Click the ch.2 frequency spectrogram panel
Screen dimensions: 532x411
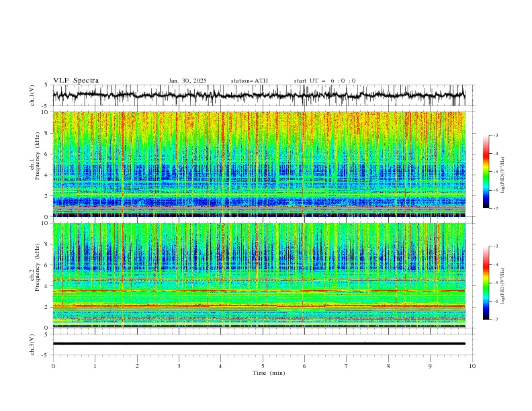pyautogui.click(x=259, y=275)
